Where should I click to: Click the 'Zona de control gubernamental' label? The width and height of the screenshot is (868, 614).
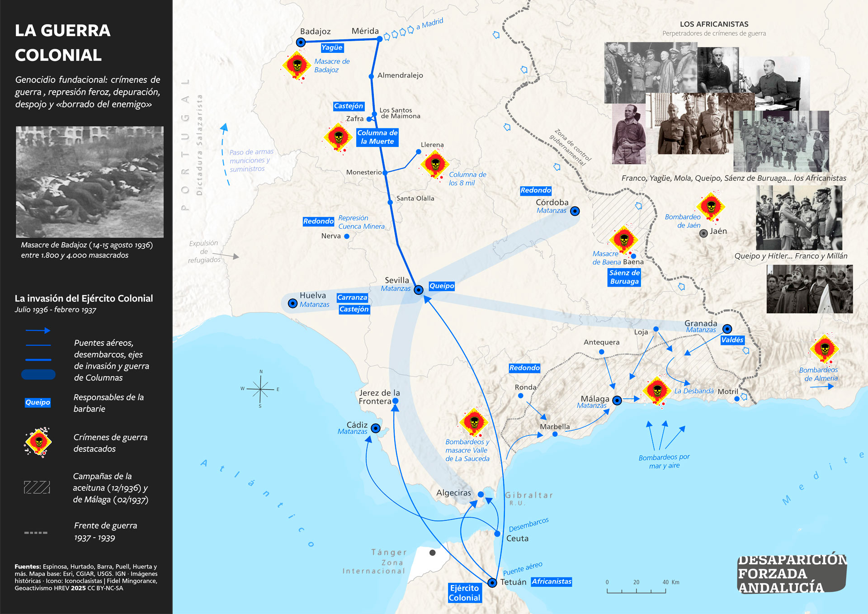coord(570,147)
